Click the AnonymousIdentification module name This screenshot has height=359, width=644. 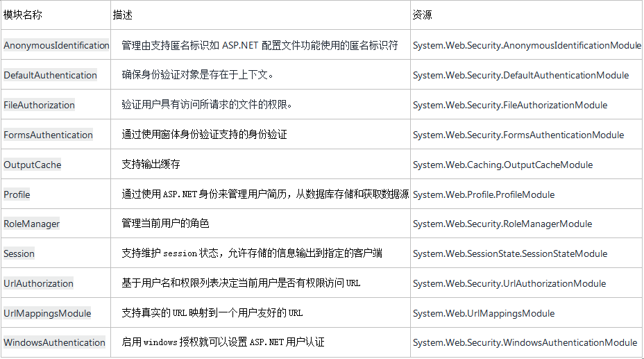click(56, 45)
